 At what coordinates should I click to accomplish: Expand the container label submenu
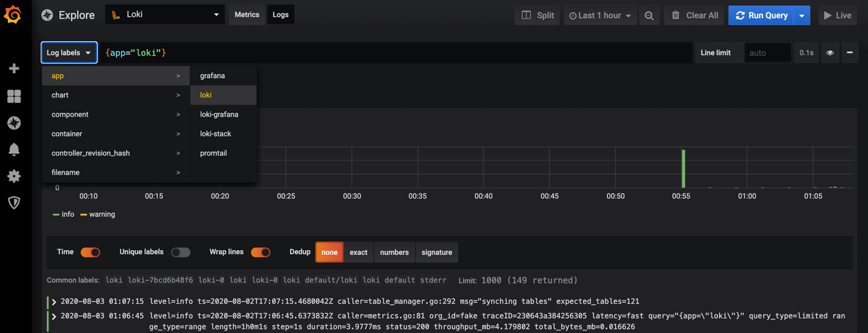point(116,134)
